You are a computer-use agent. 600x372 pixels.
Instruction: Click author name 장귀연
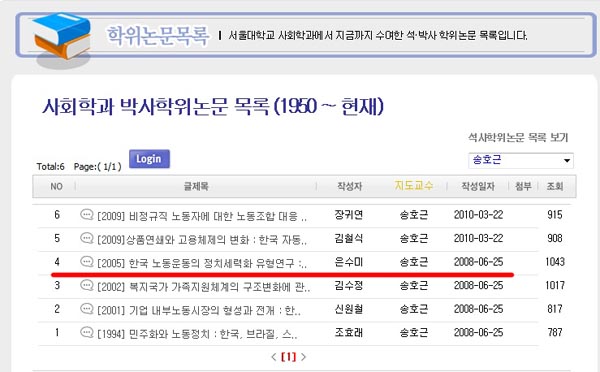point(349,215)
